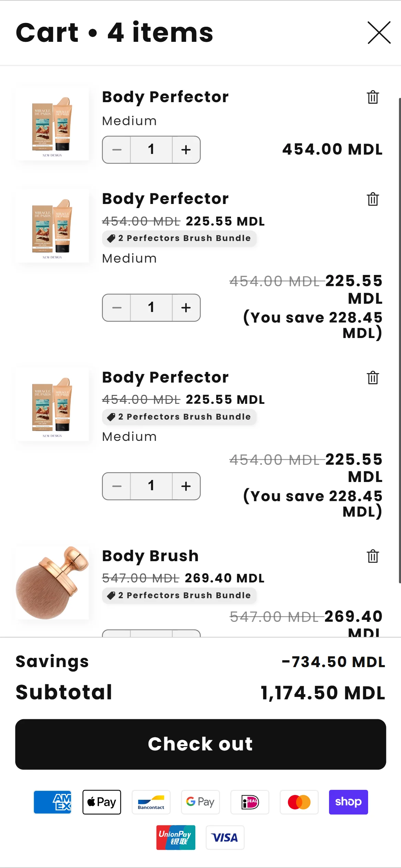
Task: Remove the Body Brush via its trash icon
Action: (x=373, y=556)
